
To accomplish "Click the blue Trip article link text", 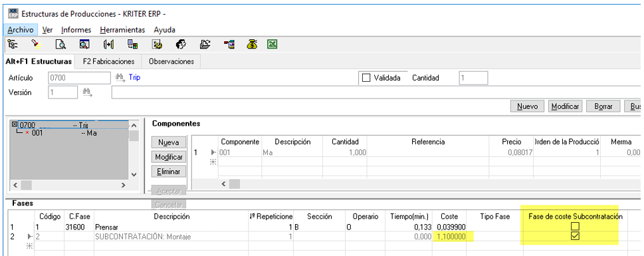I will point(134,77).
